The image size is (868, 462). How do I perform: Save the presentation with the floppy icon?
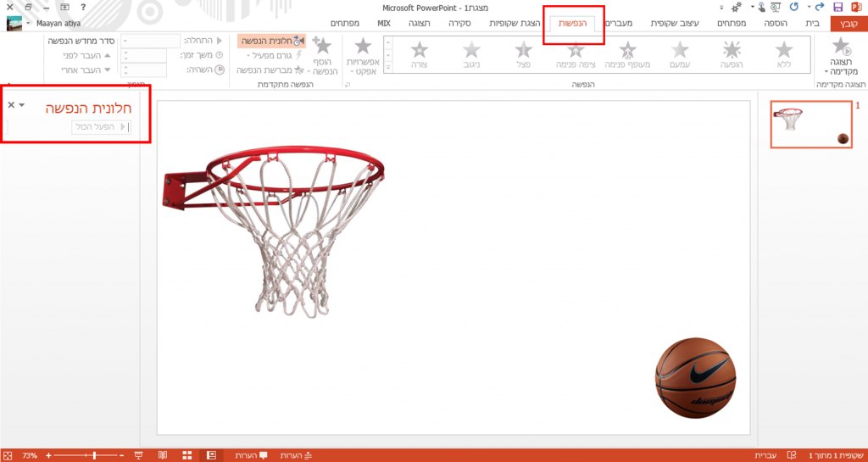tap(837, 7)
